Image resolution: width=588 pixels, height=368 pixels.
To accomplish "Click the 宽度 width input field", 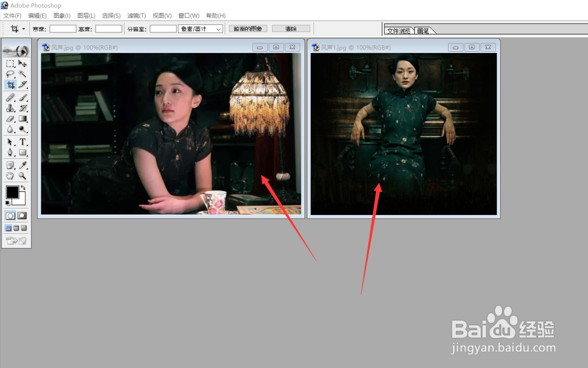I will 63,29.
